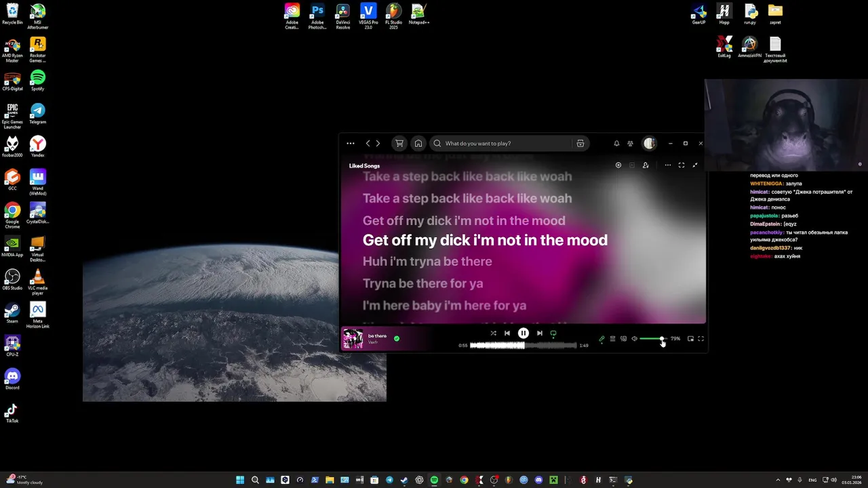
Task: Select the Steam desktop icon
Action: [12, 313]
